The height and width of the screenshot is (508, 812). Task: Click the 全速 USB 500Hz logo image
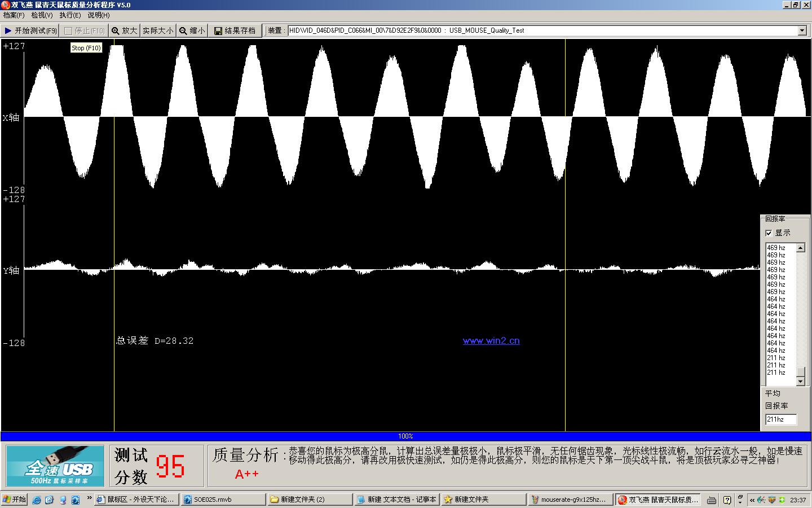(55, 466)
